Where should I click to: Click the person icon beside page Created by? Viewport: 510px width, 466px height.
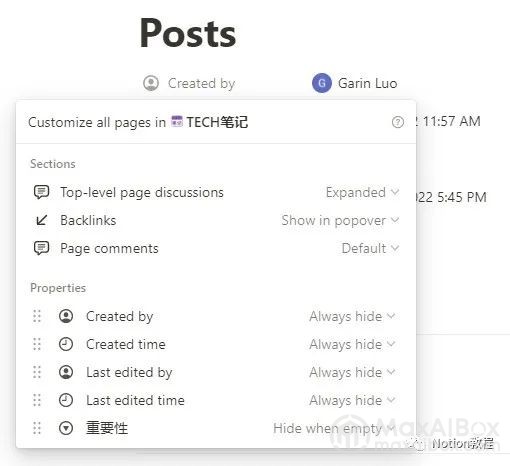point(151,83)
